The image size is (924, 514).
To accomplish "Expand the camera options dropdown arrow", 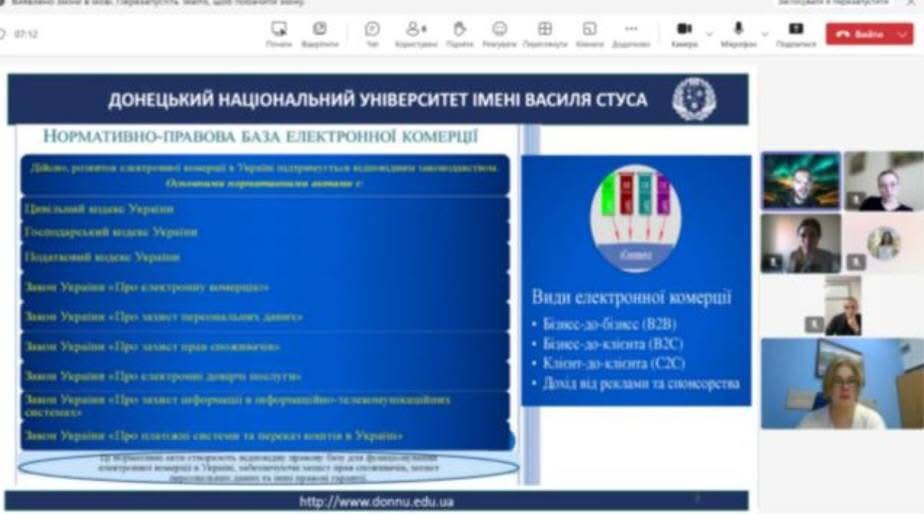I will point(709,34).
